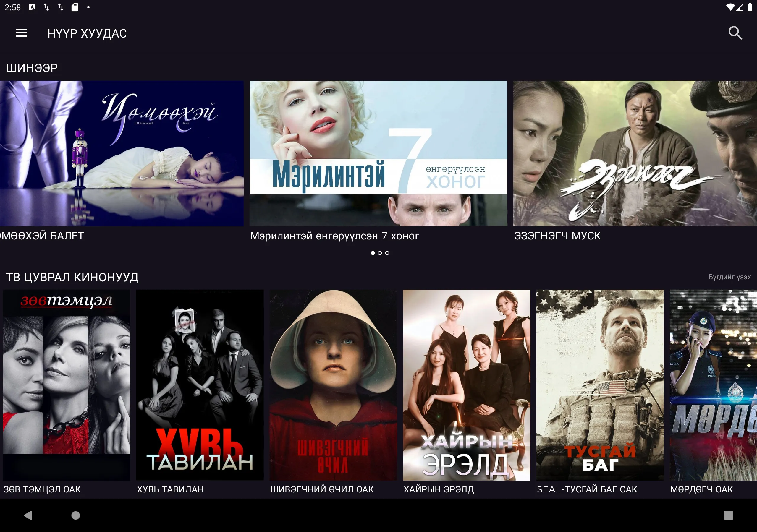The height and width of the screenshot is (532, 757).
Task: Tap 'МӨРДӨГЧ ОАК' title text
Action: point(702,489)
